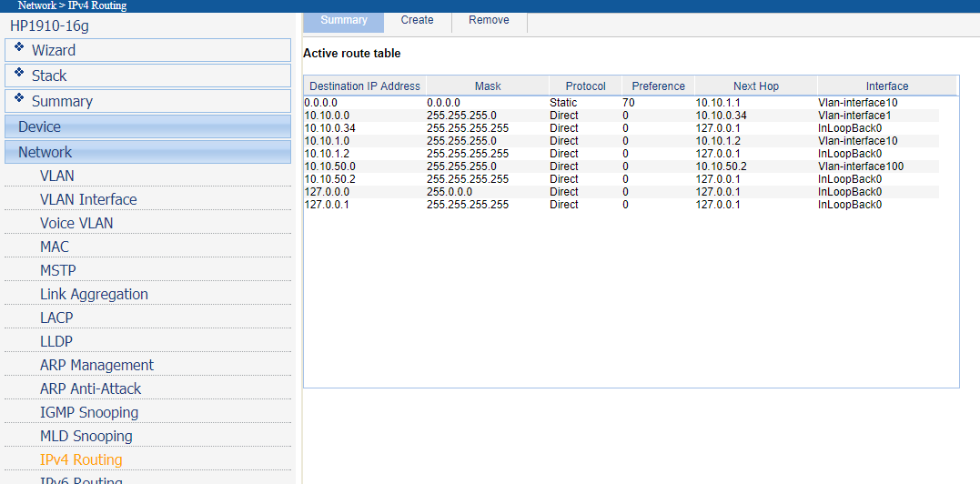Click preference value 70

click(629, 103)
